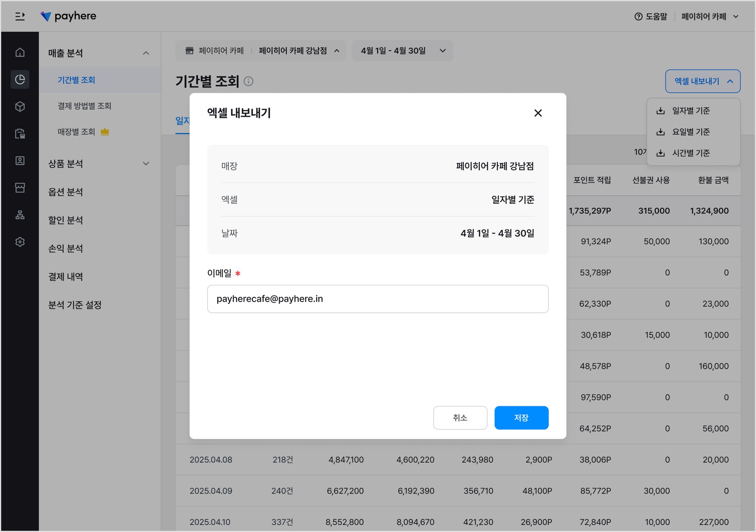756x532 pixels.
Task: Click the 218건 count cell
Action: click(283, 460)
